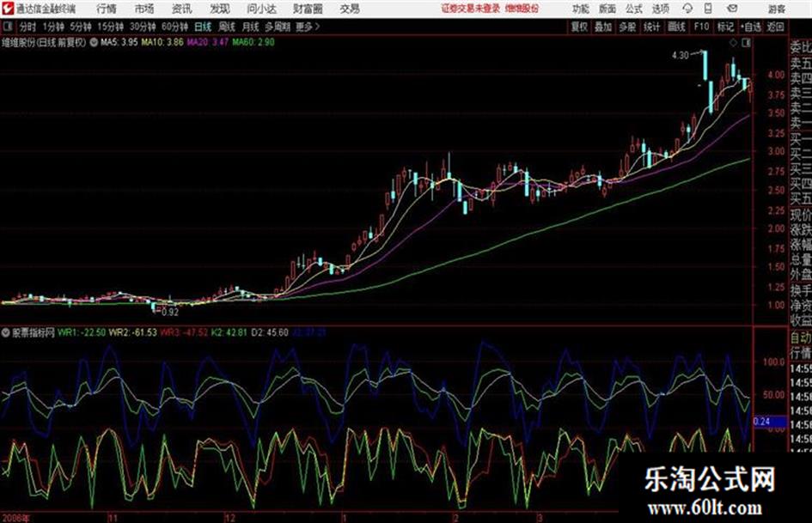Image resolution: width=812 pixels, height=523 pixels.
Task: Switch to 15分钟 period tab
Action: pos(110,27)
